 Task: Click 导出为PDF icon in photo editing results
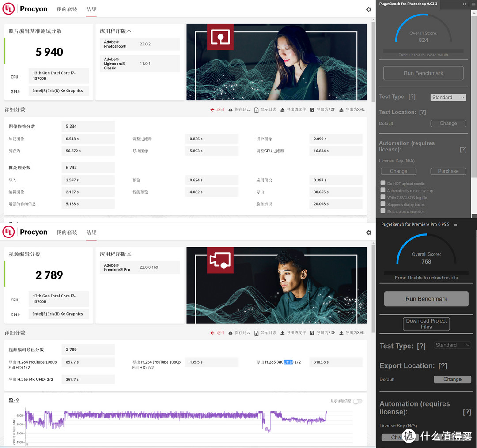click(313, 110)
